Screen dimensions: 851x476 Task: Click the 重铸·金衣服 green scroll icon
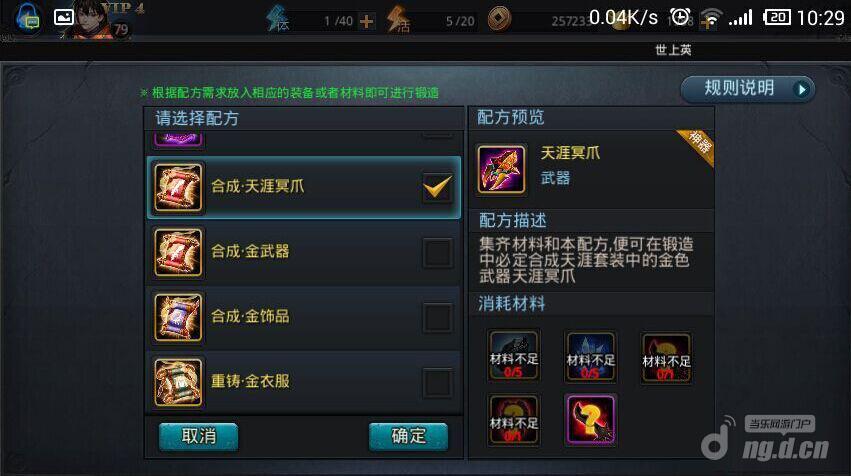tap(179, 383)
